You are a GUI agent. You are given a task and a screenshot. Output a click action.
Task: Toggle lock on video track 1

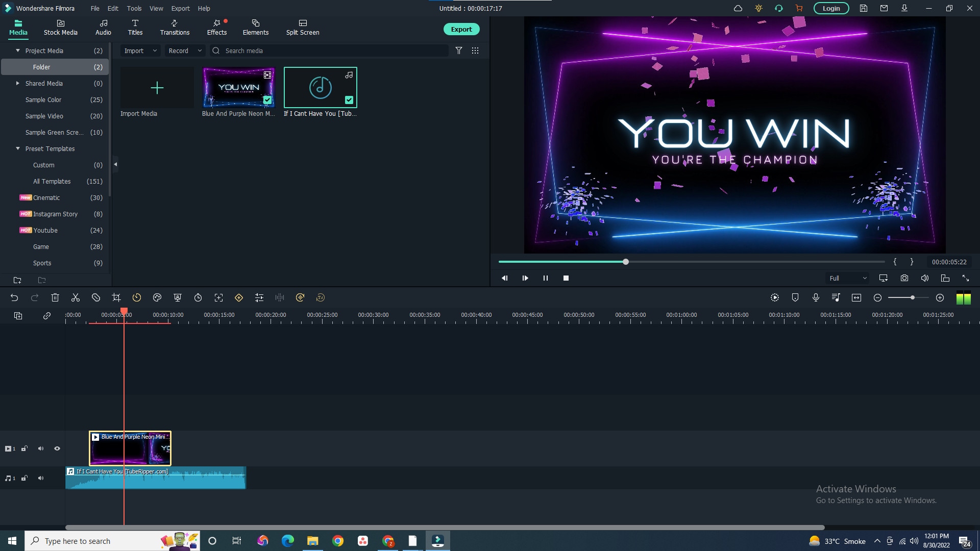coord(24,448)
